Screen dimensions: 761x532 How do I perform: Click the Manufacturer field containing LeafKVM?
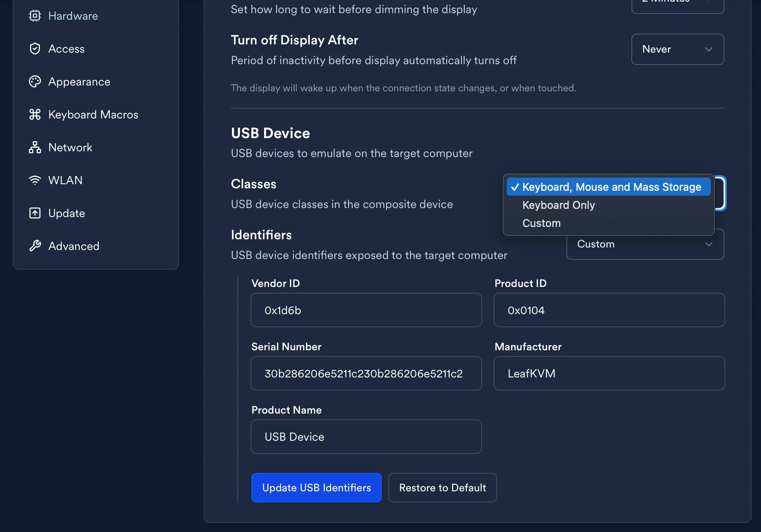click(x=609, y=373)
